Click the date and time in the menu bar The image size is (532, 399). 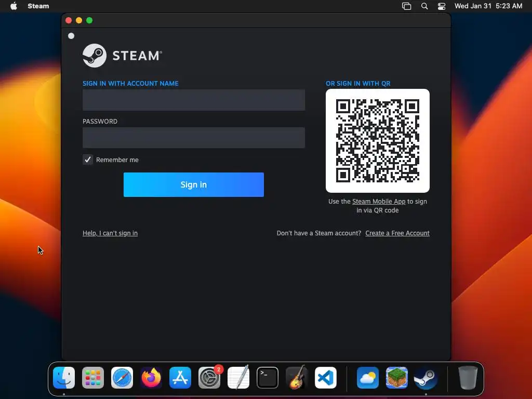click(488, 6)
